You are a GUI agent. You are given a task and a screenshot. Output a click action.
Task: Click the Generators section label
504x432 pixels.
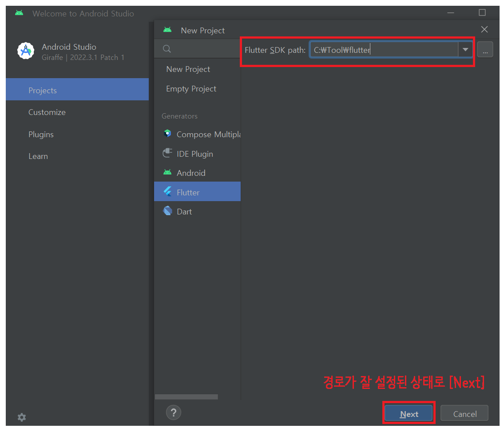pyautogui.click(x=179, y=116)
